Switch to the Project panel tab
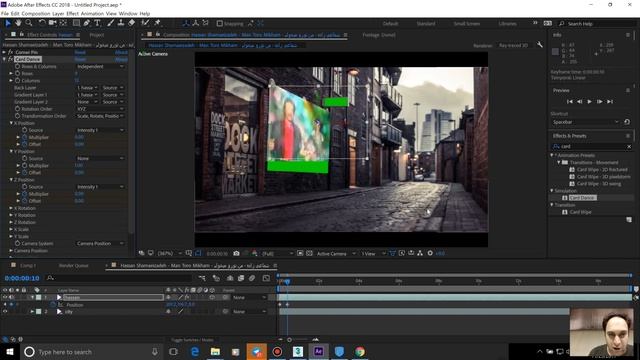640x360 pixels. (x=97, y=35)
